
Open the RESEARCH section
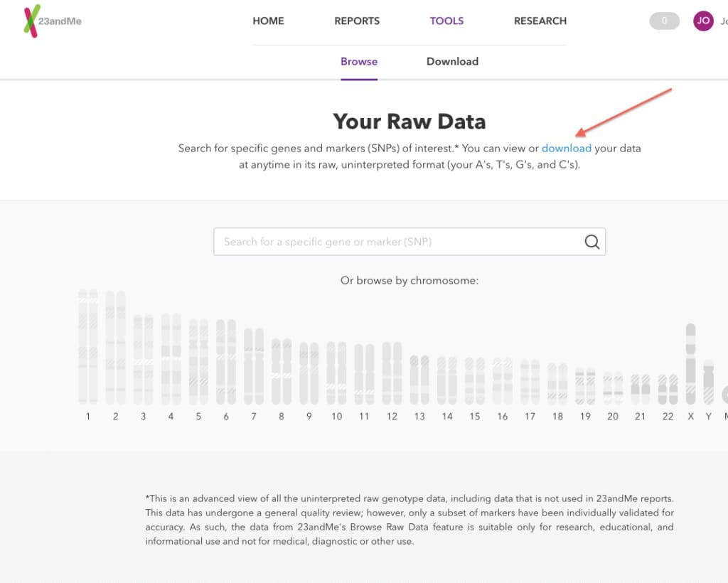coord(540,21)
